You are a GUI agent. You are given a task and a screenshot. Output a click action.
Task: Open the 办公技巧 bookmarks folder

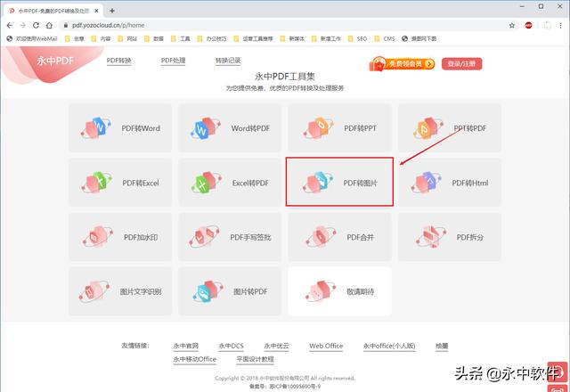coord(212,38)
